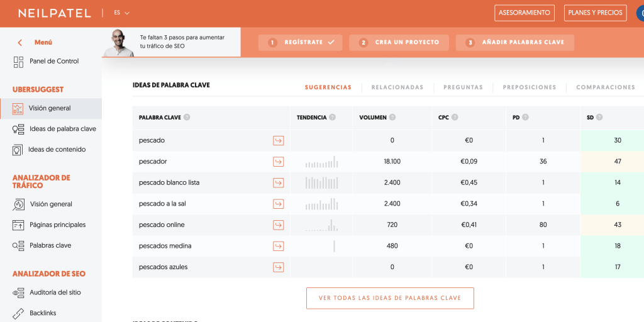Click arrow icon for pescado online row
The image size is (644, 322).
(x=278, y=225)
